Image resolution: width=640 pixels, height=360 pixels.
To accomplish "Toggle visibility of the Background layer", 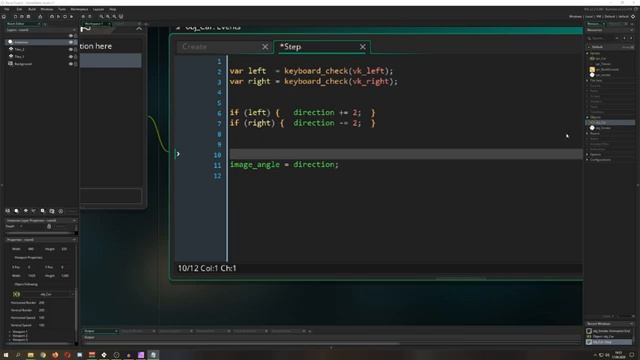I will (x=71, y=64).
